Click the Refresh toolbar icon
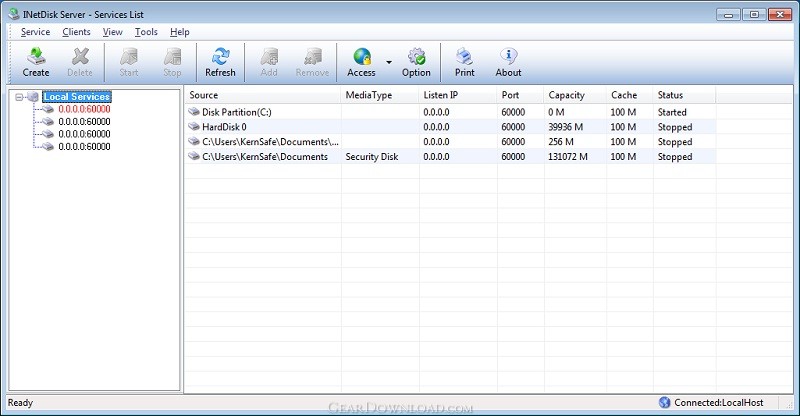800x416 pixels. (220, 57)
